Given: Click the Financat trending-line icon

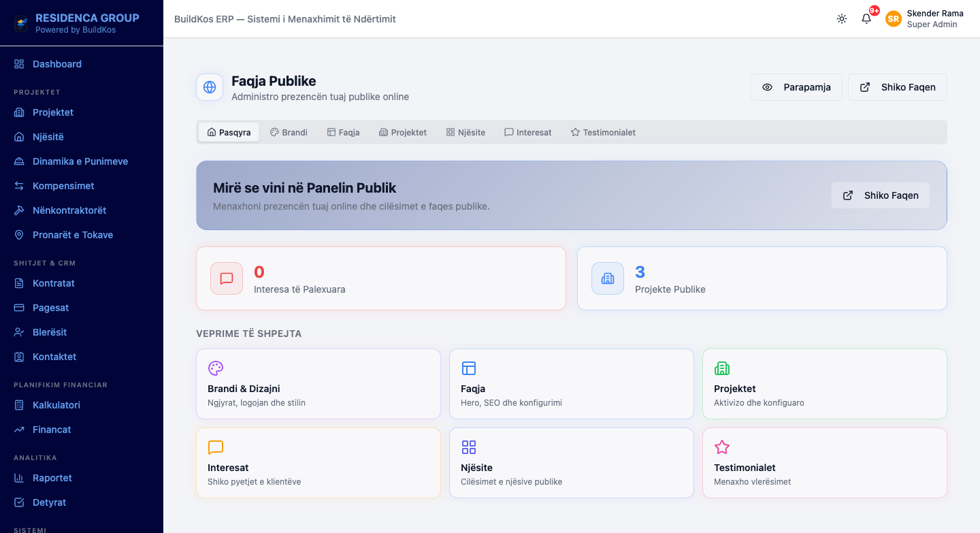Looking at the screenshot, I should [x=19, y=430].
